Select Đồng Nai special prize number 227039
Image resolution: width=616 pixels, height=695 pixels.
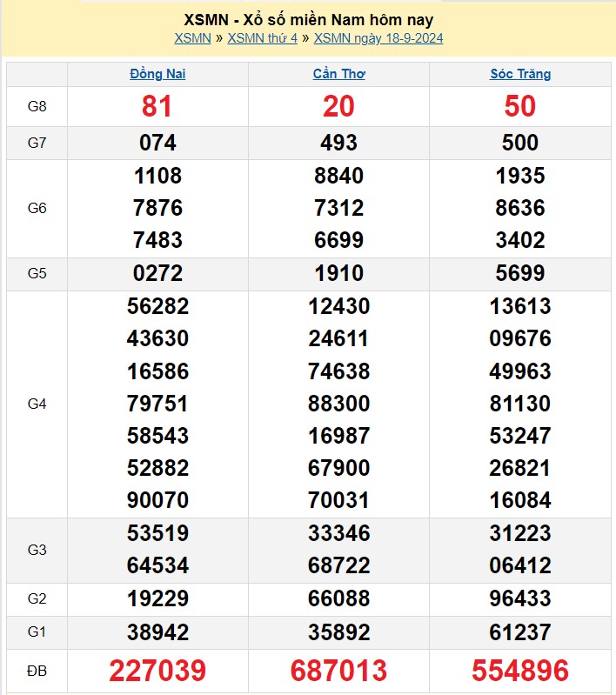pyautogui.click(x=157, y=671)
